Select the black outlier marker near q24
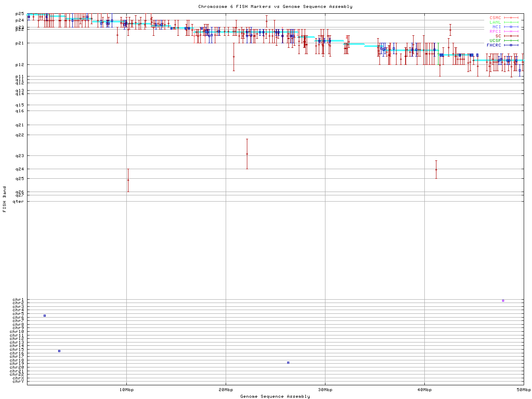532x399 pixels. (x=436, y=170)
